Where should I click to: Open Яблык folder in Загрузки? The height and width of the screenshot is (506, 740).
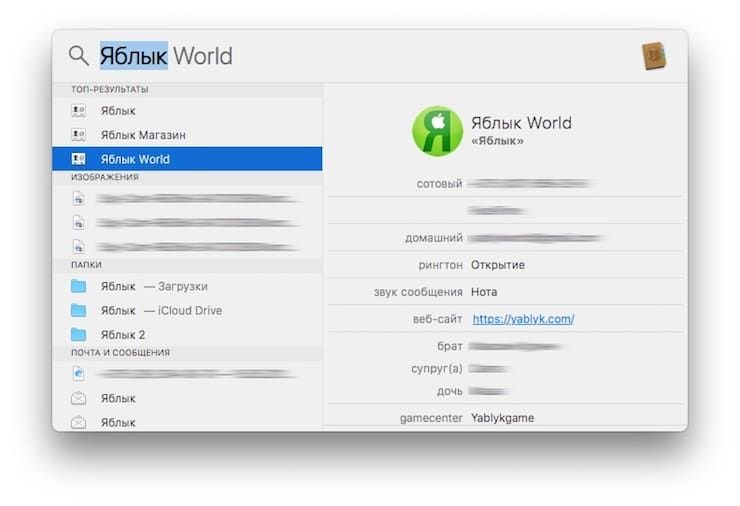pyautogui.click(x=187, y=287)
